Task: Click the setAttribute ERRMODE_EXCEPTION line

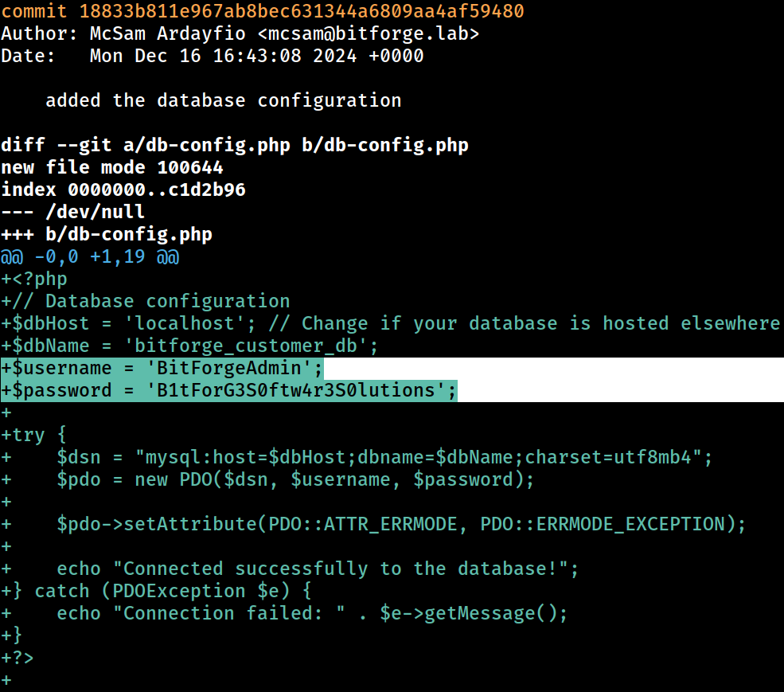Action: point(401,524)
